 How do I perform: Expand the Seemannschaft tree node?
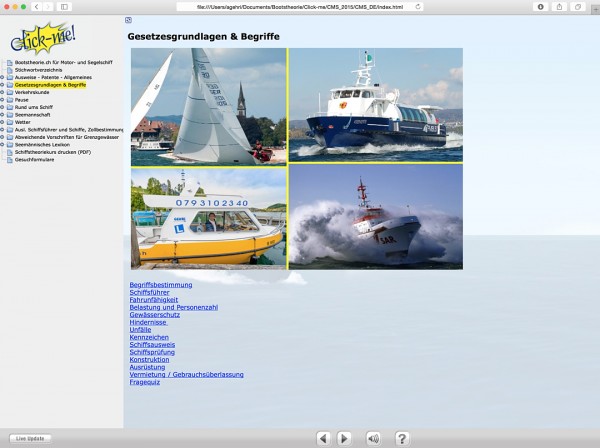coord(2,115)
